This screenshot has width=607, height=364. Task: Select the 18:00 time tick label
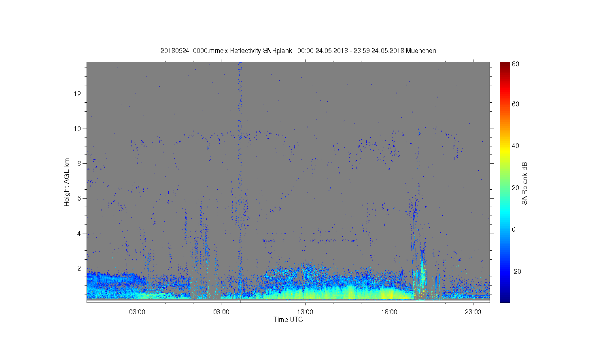(389, 312)
